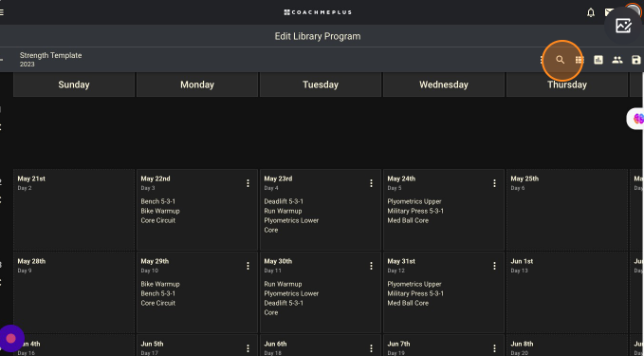The height and width of the screenshot is (356, 644).
Task: Select the Bench 5-3-1 workout on May 22nd
Action: coord(158,201)
